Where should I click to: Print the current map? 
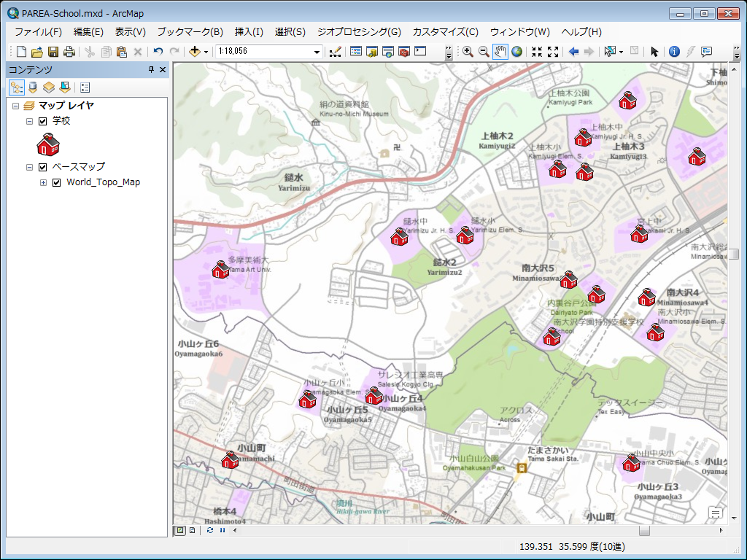pos(69,52)
